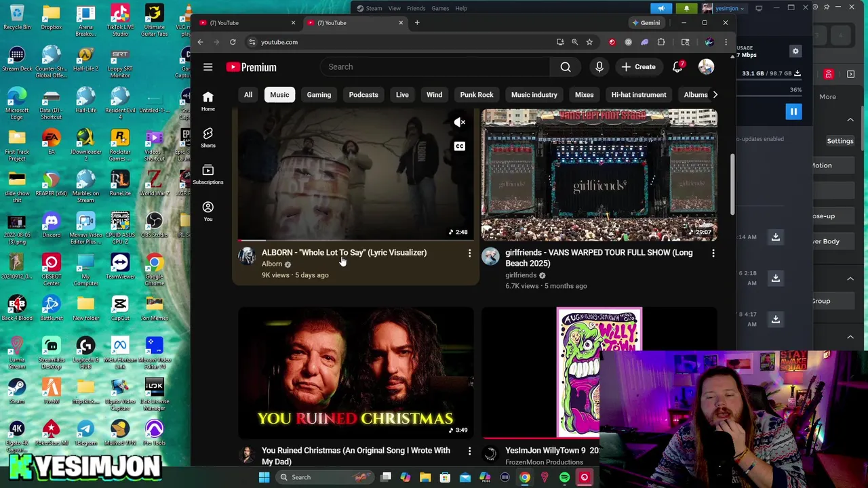The height and width of the screenshot is (488, 868).
Task: Open the You page in sidebar
Action: pyautogui.click(x=208, y=211)
